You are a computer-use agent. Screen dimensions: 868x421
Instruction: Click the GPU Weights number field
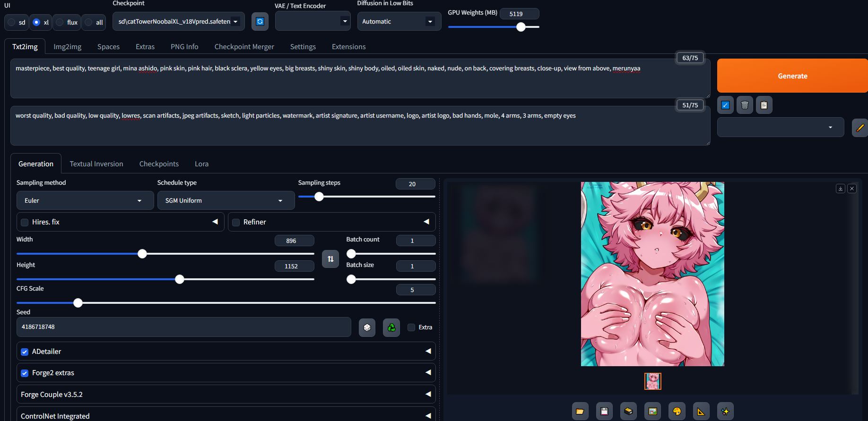pos(519,14)
